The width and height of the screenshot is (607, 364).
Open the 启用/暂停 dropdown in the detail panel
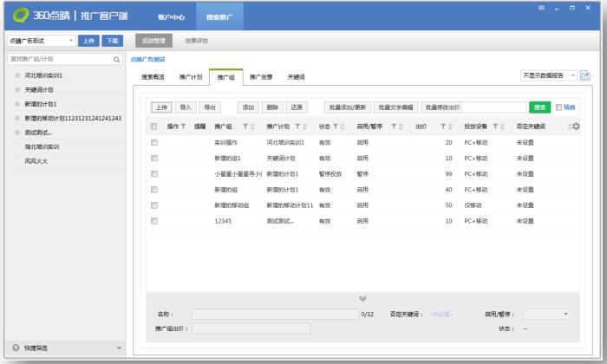point(546,314)
